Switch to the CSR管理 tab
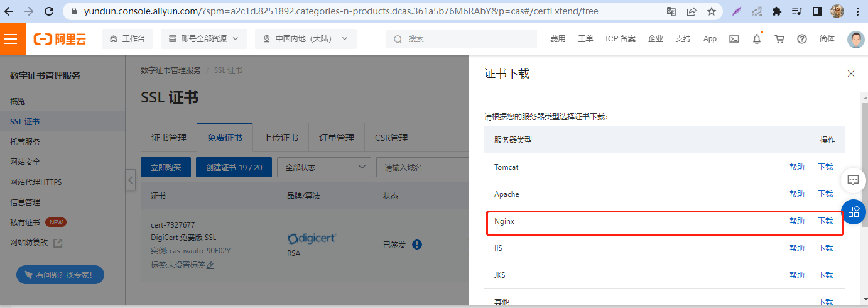This screenshot has height=308, width=868. (x=391, y=138)
